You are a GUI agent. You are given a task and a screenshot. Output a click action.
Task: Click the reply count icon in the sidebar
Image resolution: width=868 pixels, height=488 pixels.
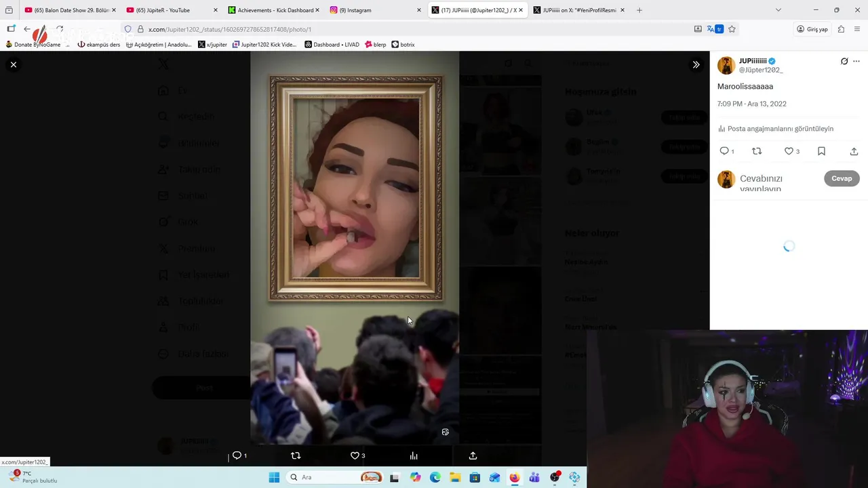tap(724, 151)
